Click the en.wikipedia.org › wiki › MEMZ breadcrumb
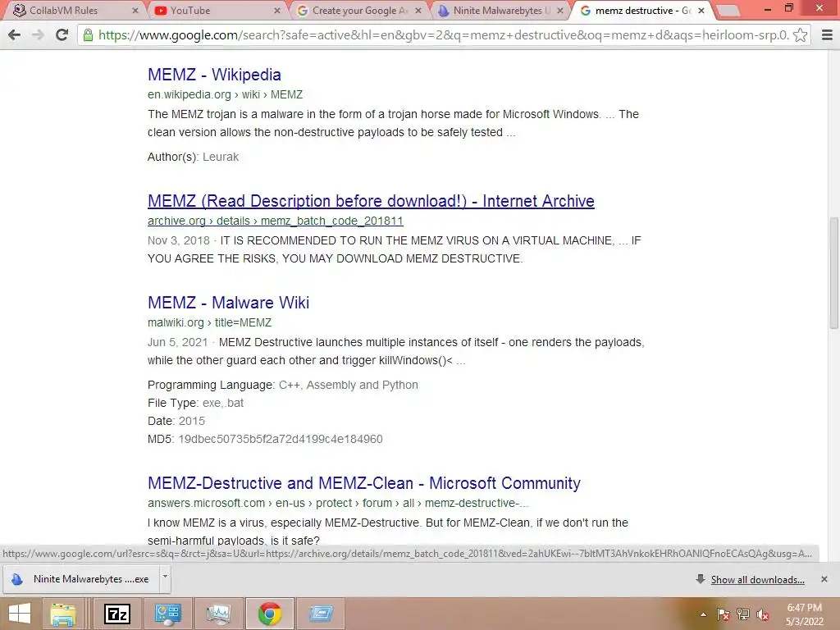Viewport: 840px width, 630px height. click(225, 94)
